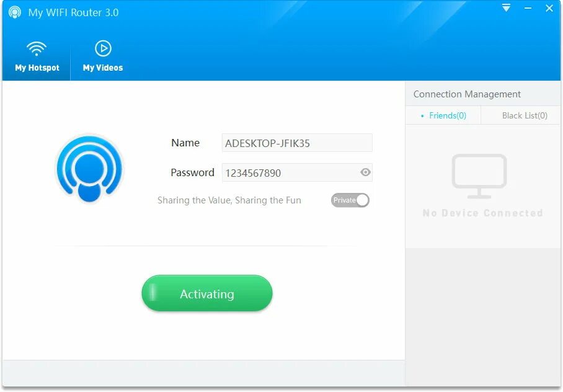The width and height of the screenshot is (563, 392).
Task: Select the Black List(0) tab
Action: pyautogui.click(x=521, y=115)
